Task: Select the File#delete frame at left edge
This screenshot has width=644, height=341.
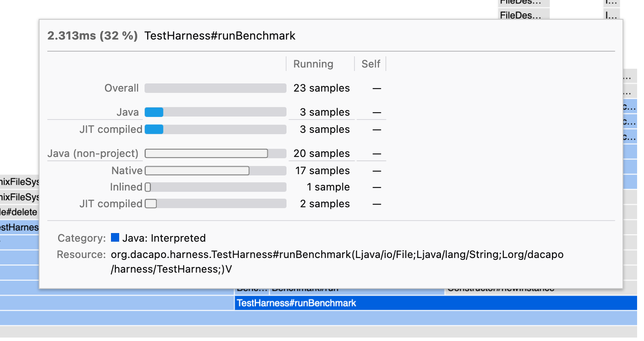Action: coord(19,212)
